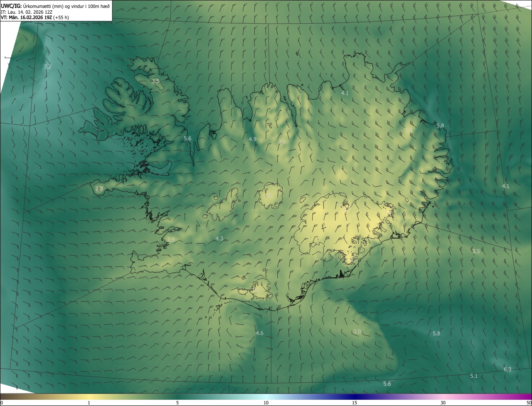Click the valid time 'VT: Mán. 16.02.2026 19Z'
This screenshot has width=532, height=406.
point(26,17)
